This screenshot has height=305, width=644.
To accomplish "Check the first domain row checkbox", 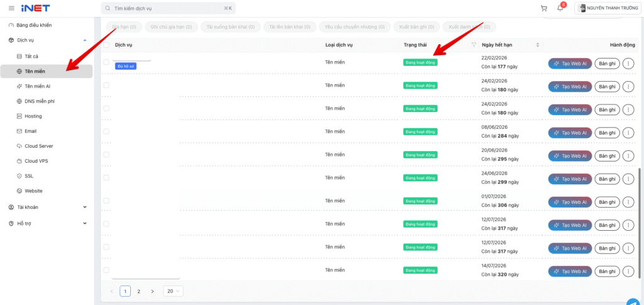I will pyautogui.click(x=106, y=62).
